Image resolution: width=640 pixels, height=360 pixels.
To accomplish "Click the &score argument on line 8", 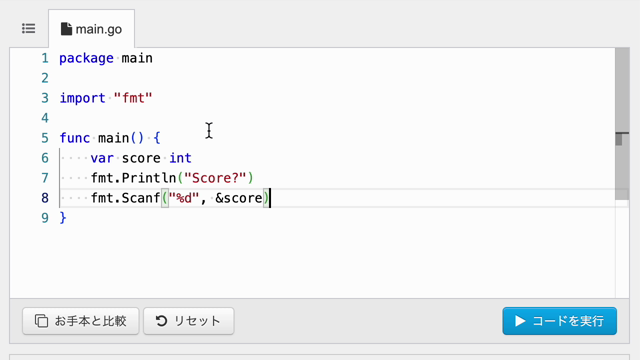I will [x=239, y=198].
